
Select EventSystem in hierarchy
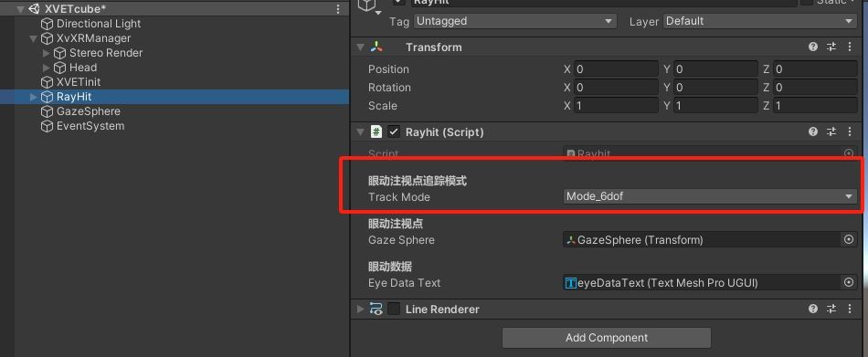[x=90, y=126]
